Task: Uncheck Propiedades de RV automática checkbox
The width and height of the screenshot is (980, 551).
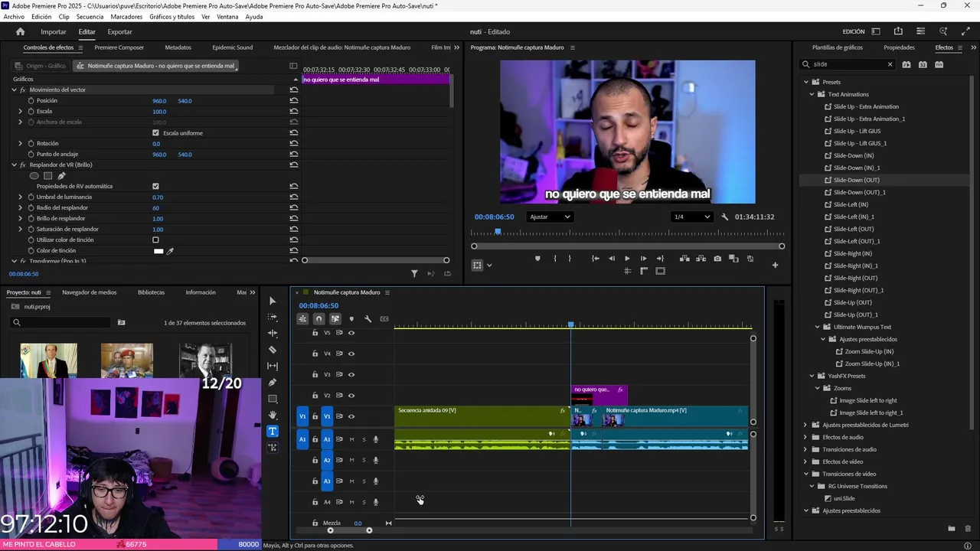Action: point(155,187)
